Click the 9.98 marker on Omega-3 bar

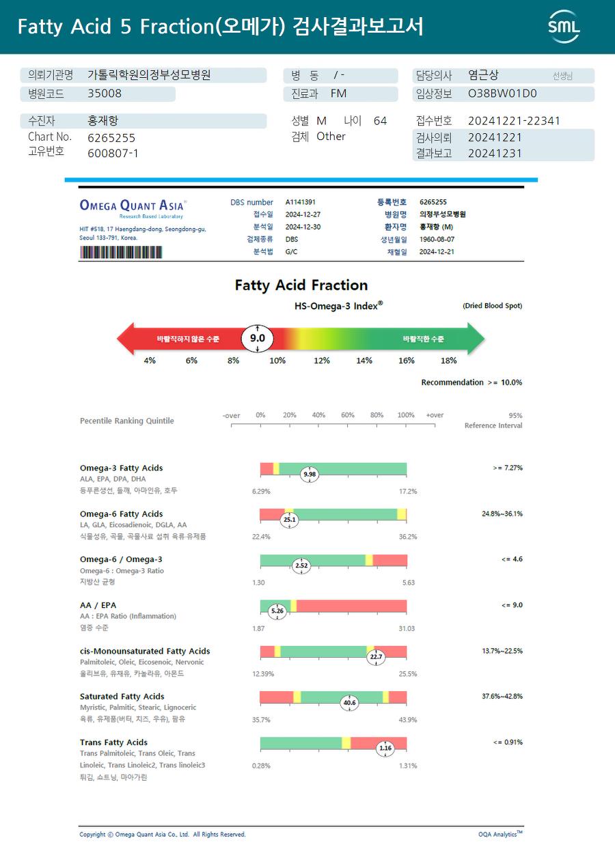click(310, 474)
